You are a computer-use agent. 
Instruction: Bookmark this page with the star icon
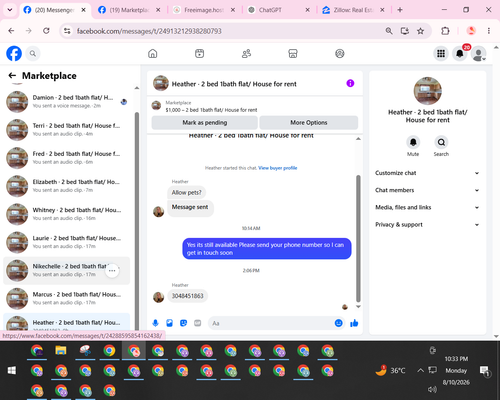point(421,31)
